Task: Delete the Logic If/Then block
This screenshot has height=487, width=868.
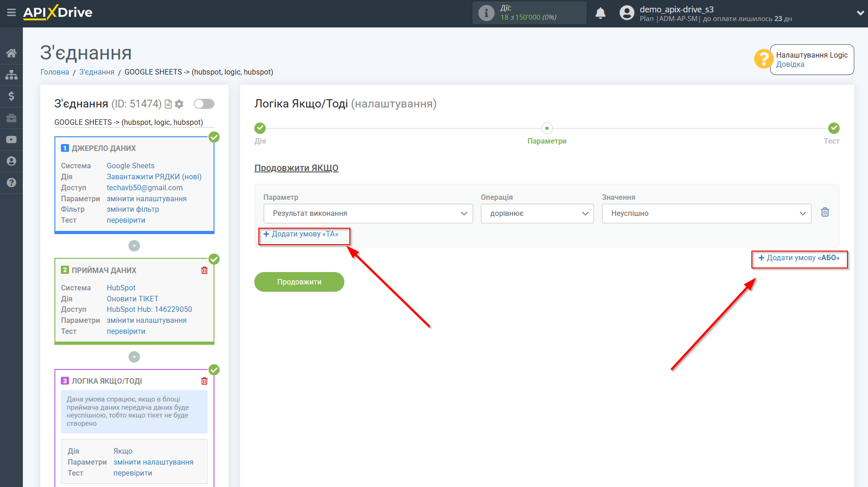Action: (x=204, y=381)
